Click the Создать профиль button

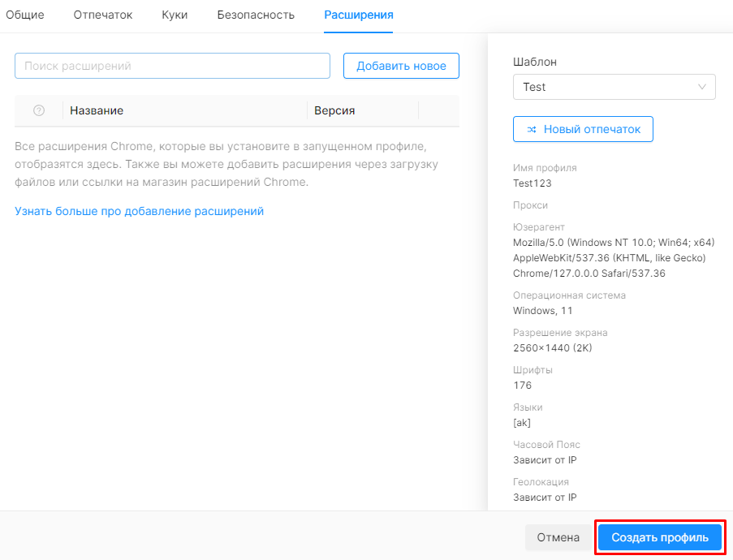pos(660,537)
